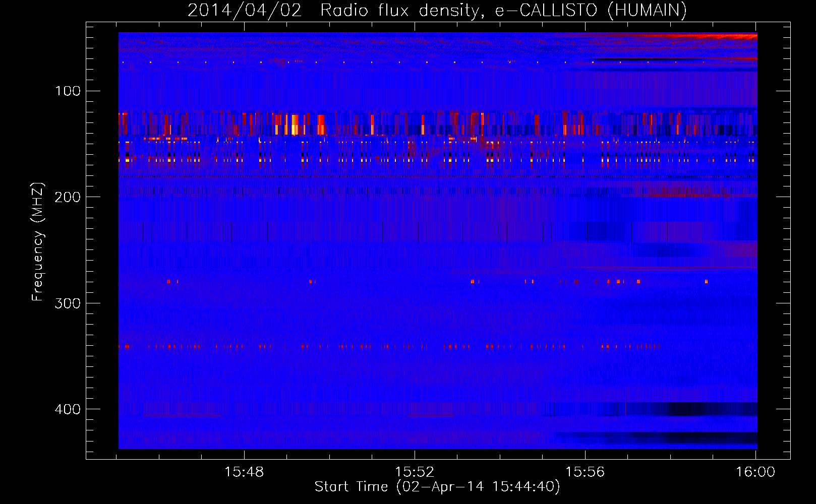Click the "16:00" time tick label

[x=755, y=472]
